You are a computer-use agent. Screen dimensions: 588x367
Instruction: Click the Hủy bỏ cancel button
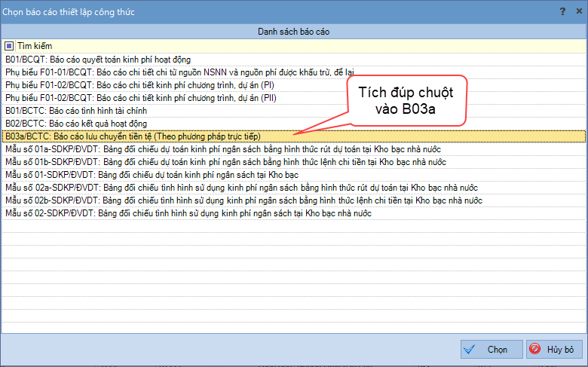pos(553,350)
